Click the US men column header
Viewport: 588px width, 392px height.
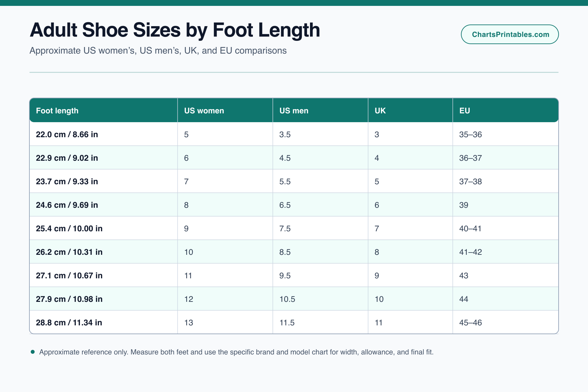320,110
